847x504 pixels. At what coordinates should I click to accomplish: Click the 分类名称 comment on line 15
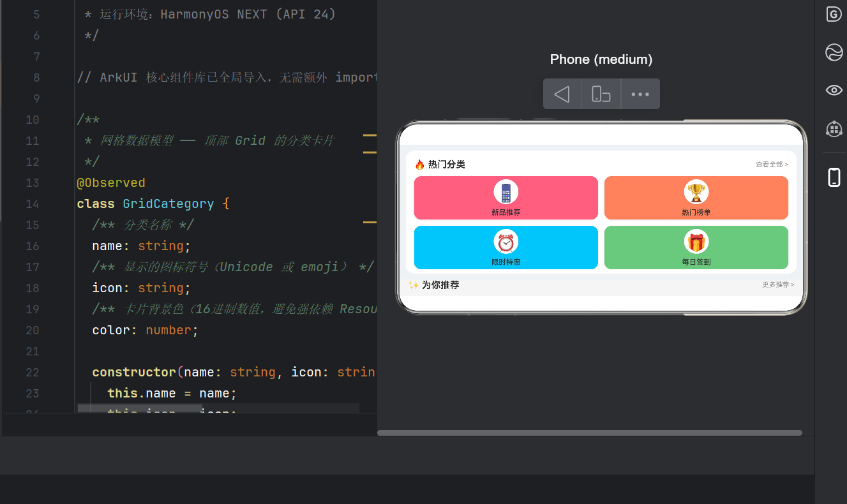(x=143, y=225)
